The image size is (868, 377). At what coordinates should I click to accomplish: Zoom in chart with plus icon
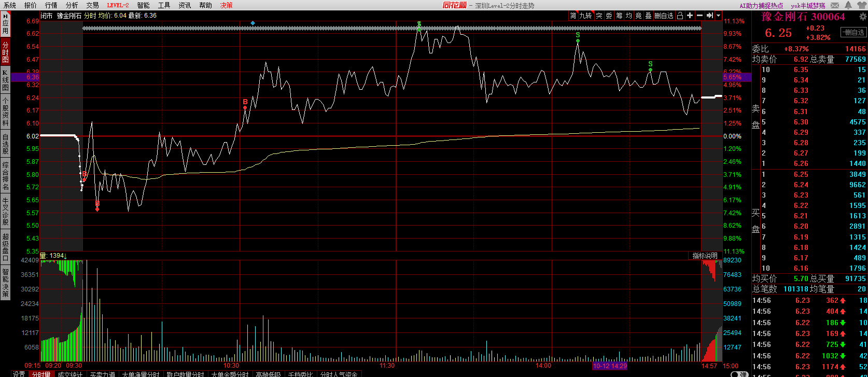[x=690, y=16]
